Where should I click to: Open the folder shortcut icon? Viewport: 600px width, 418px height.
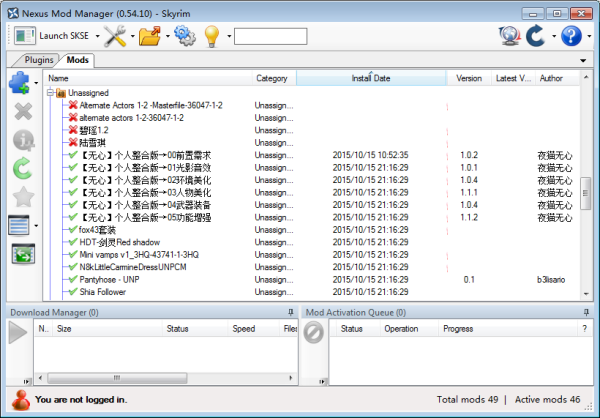(150, 36)
